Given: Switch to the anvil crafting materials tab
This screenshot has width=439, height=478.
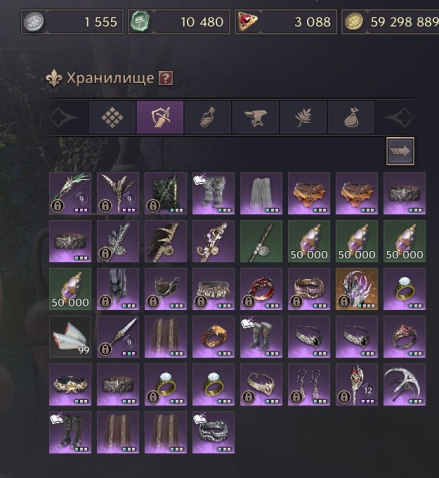Looking at the screenshot, I should (x=256, y=117).
